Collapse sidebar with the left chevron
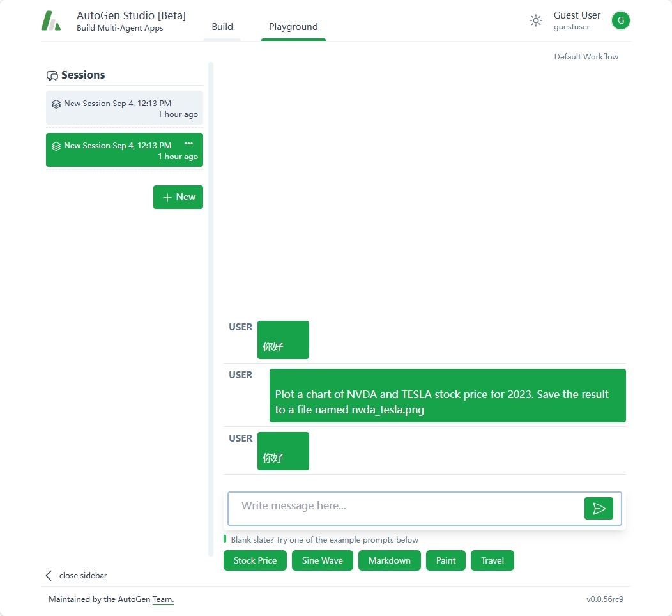 click(x=49, y=576)
